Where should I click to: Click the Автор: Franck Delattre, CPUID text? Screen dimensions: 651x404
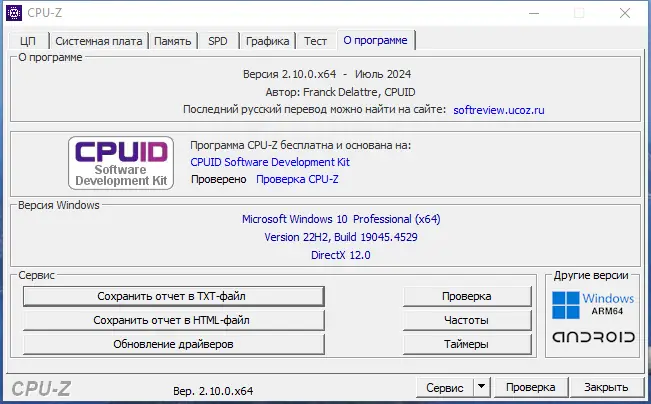click(x=340, y=92)
